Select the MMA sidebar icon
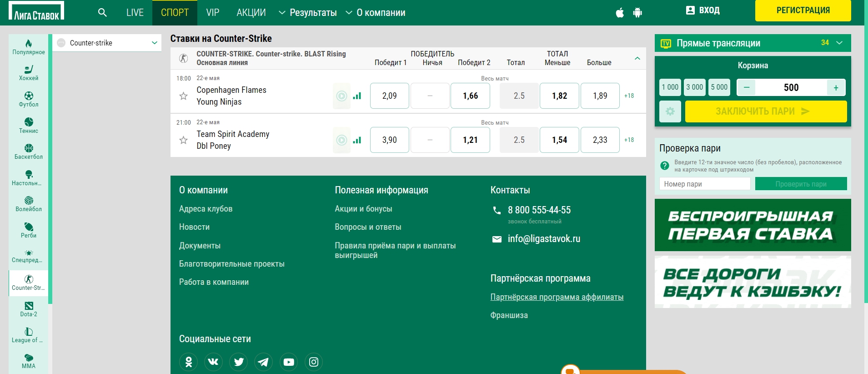This screenshot has width=868, height=374. [29, 361]
